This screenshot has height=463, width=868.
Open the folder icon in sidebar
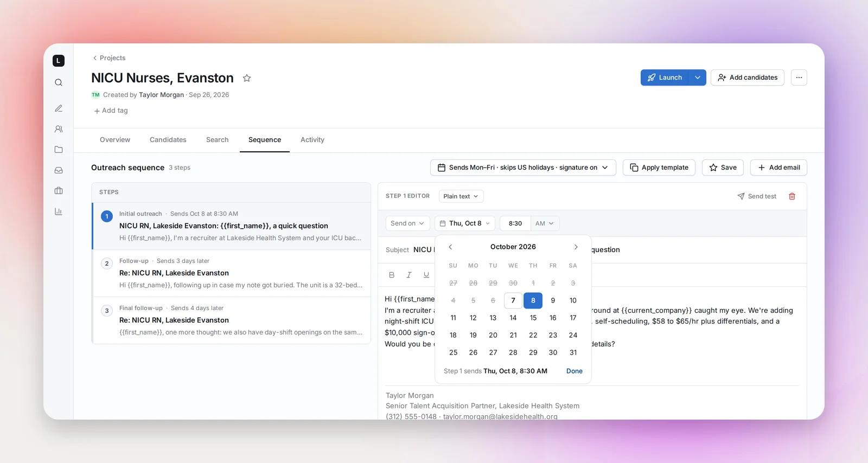point(59,150)
